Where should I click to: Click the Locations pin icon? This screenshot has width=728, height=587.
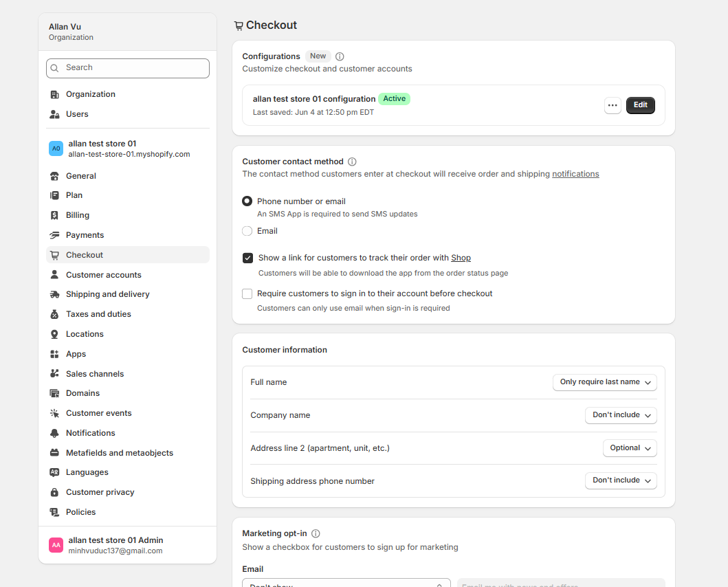click(54, 334)
